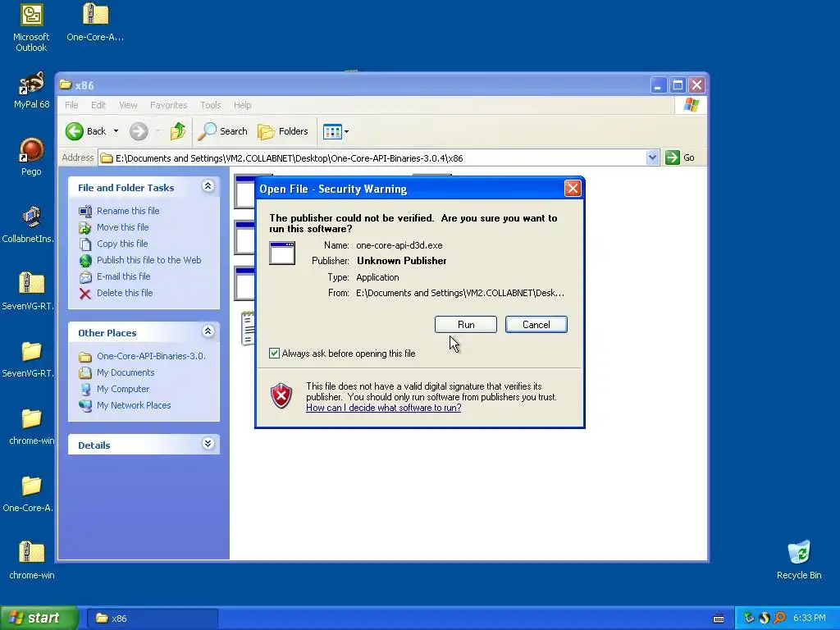Open the Favorites menu
The image size is (840, 630).
tap(169, 105)
